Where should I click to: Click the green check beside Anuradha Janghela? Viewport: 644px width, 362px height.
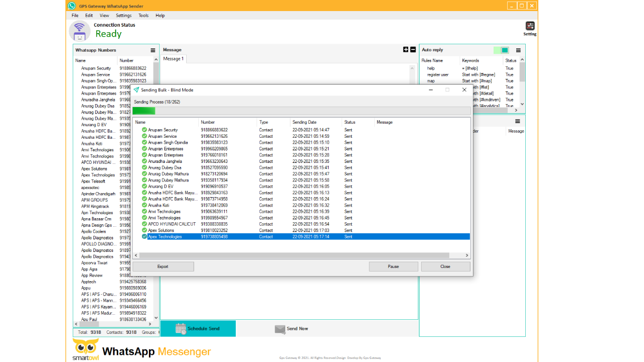[144, 161]
